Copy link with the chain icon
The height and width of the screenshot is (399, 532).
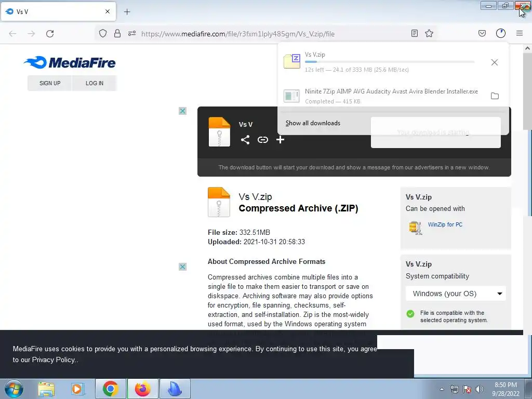262,140
